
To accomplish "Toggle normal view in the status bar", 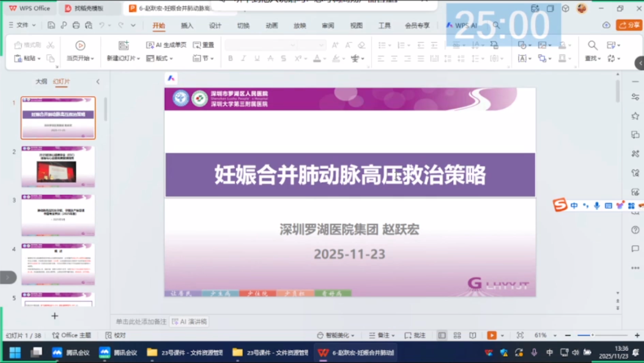I will coord(442,335).
